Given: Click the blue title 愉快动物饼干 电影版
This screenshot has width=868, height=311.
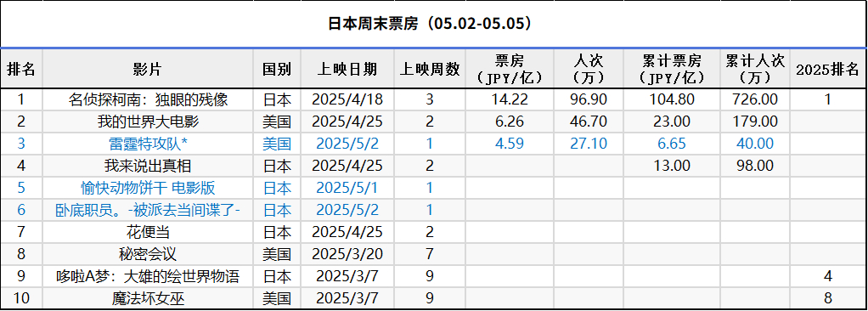Looking at the screenshot, I should pyautogui.click(x=148, y=188).
